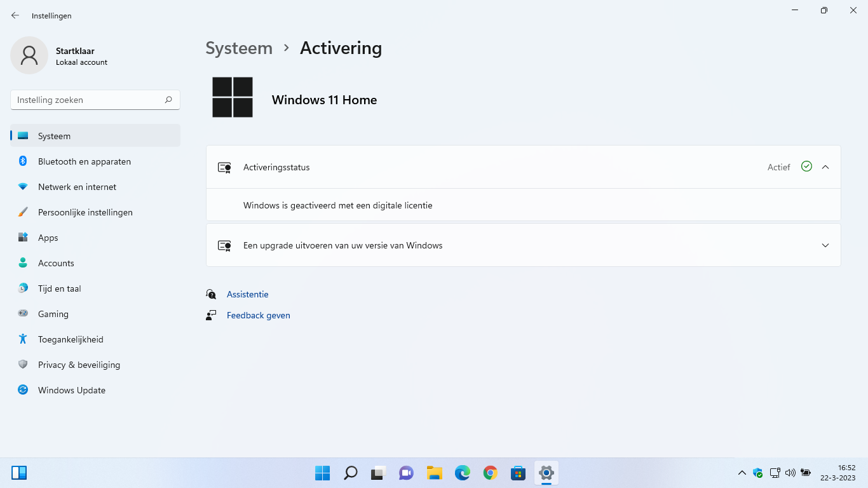This screenshot has width=868, height=488.
Task: Launch Google Chrome from the taskbar
Action: click(x=491, y=473)
